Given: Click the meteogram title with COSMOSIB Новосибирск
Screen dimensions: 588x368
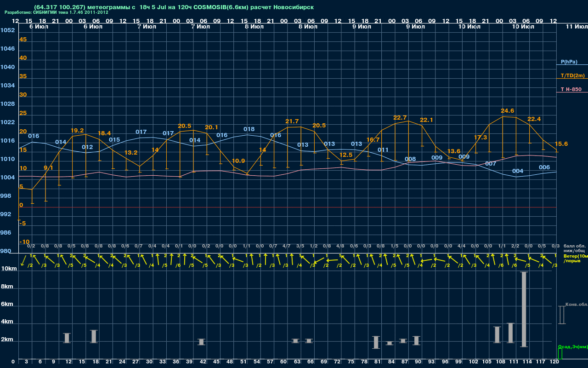Looking at the screenshot, I should (174, 7).
